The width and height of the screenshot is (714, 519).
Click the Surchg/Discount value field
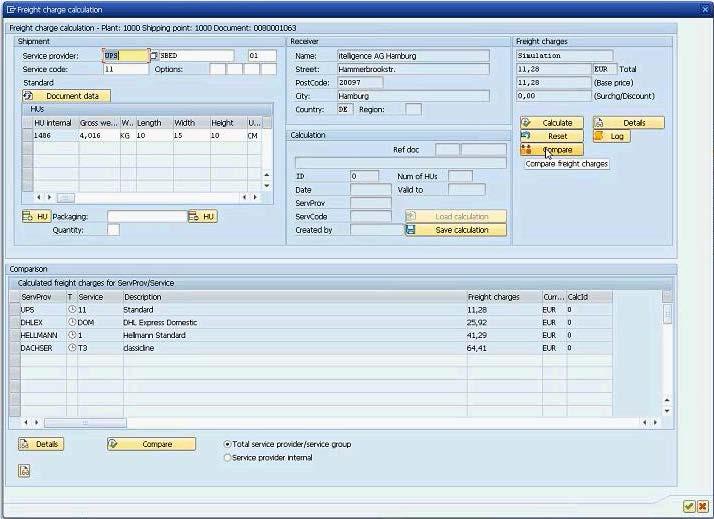554,96
